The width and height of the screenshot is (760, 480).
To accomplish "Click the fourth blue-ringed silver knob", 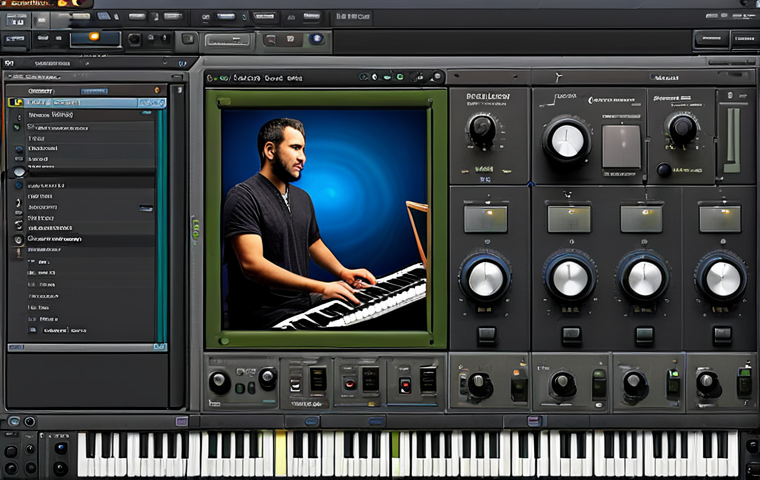I will pos(722,278).
